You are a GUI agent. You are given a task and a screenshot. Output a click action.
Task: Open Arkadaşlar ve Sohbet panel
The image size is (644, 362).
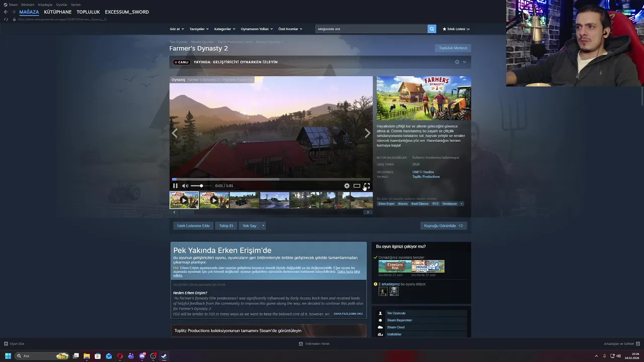pos(621,344)
